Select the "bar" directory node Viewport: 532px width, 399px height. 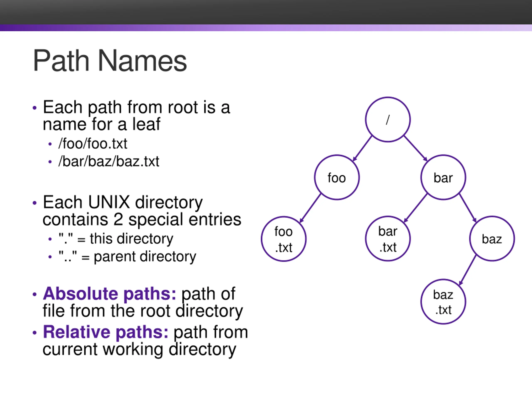(x=443, y=177)
